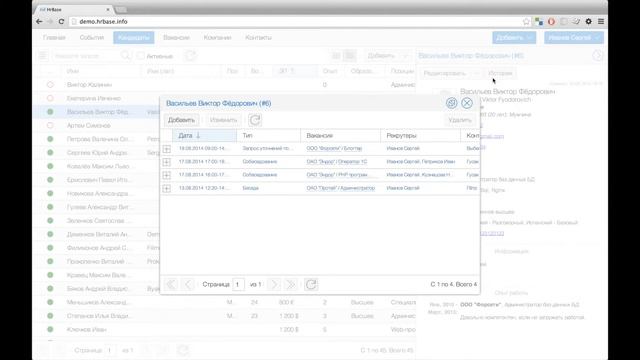Open ООО "Форсети" / Блоггер vacancy link
The width and height of the screenshot is (640, 360).
point(334,149)
